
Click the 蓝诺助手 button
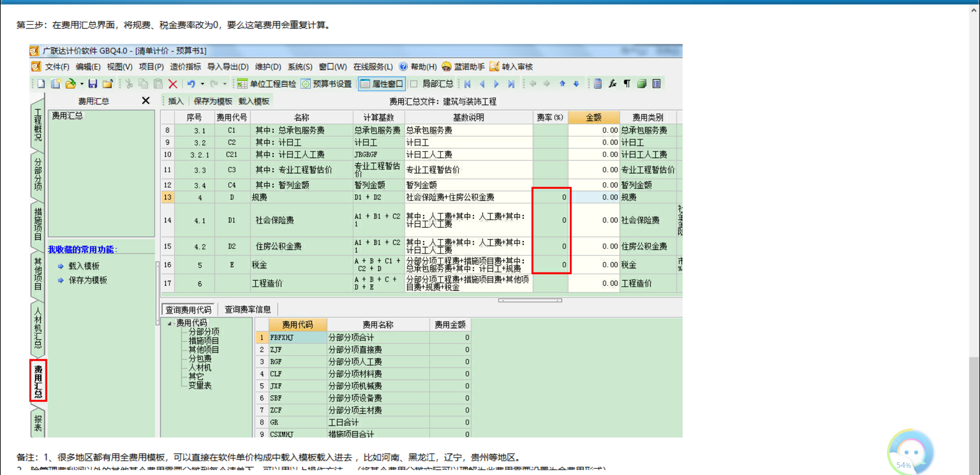coord(463,67)
